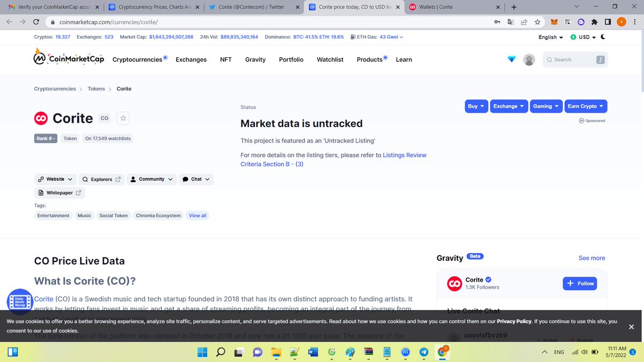Open Windows taskbar search

click(x=221, y=352)
